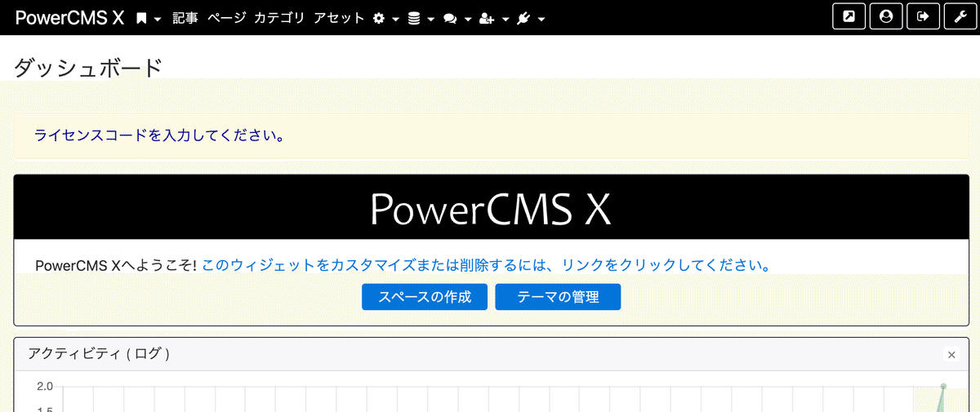The width and height of the screenshot is (980, 412).
Task: Click the 2.0 label on chart axis
Action: point(45,386)
